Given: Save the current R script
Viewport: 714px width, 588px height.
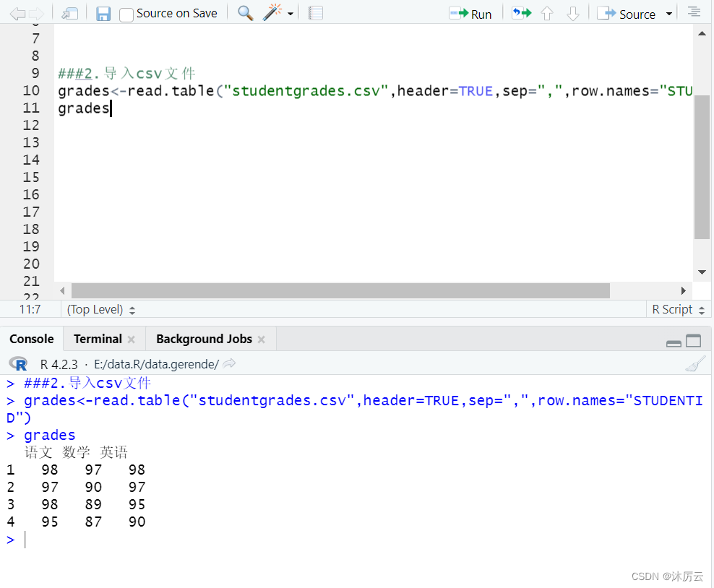Looking at the screenshot, I should 103,12.
